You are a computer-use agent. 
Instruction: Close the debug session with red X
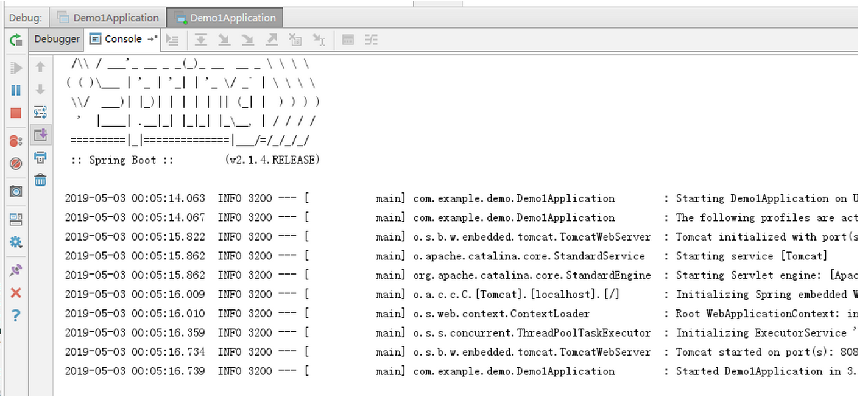(16, 293)
